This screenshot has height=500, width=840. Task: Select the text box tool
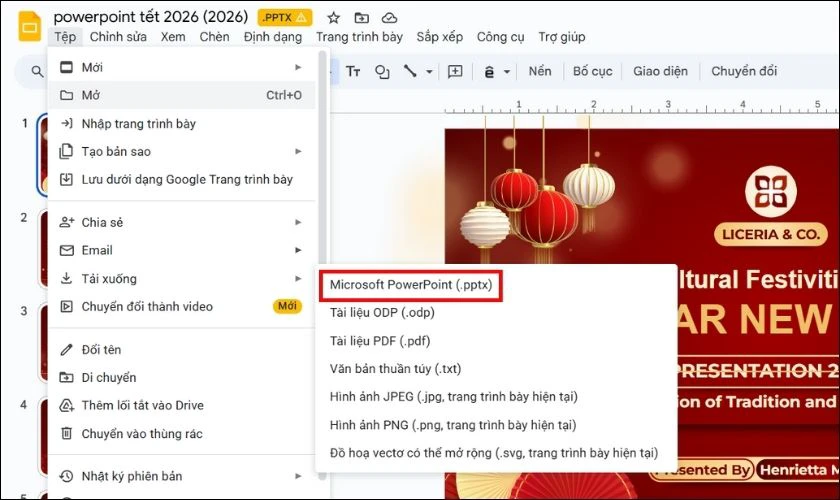(x=353, y=71)
